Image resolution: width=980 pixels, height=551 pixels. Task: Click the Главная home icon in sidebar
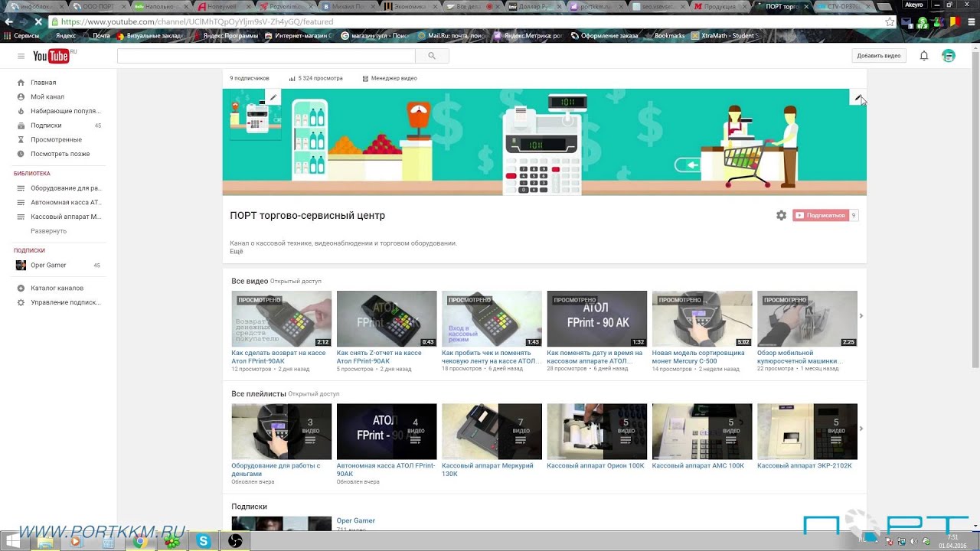click(21, 83)
